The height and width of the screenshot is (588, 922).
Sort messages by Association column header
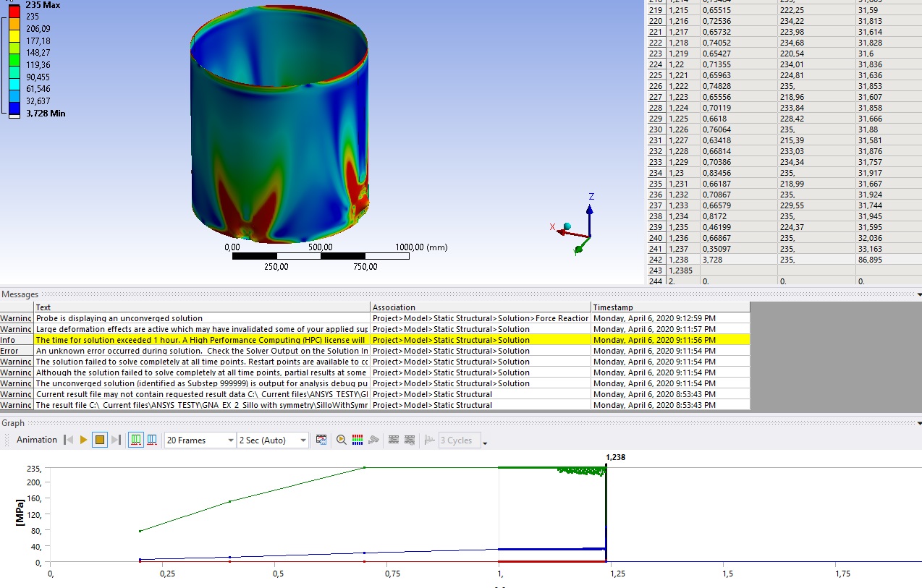[x=481, y=307]
